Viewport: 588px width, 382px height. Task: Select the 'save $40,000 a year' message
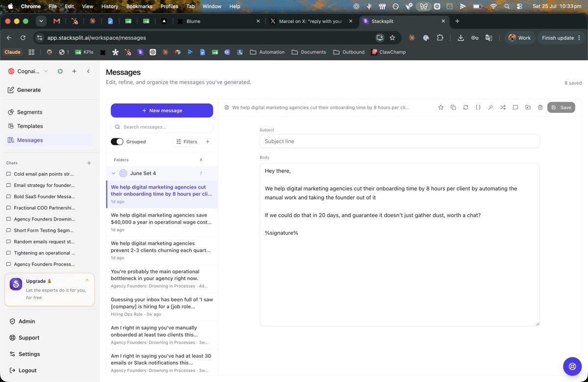pos(162,222)
